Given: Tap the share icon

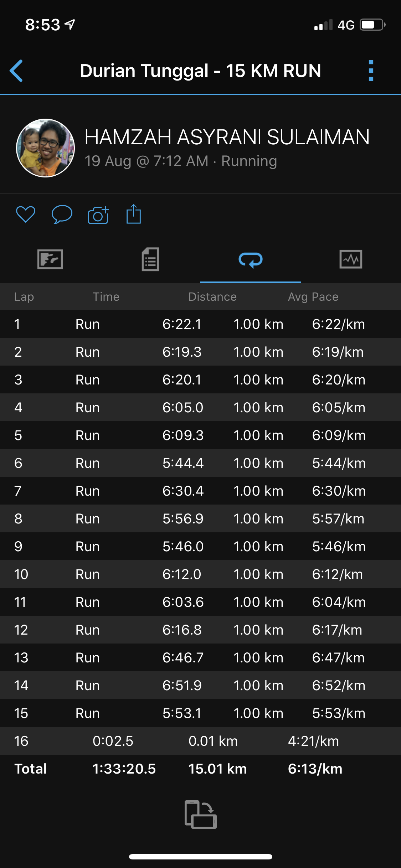Looking at the screenshot, I should click(134, 214).
